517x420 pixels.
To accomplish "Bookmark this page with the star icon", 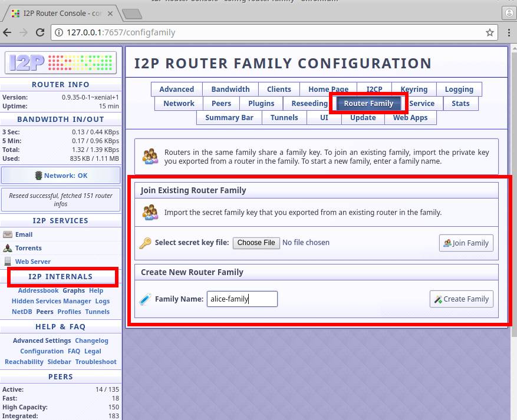I will pos(490,32).
